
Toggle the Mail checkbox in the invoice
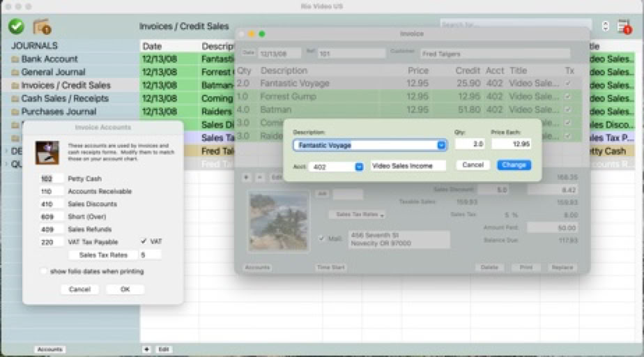[x=321, y=238]
